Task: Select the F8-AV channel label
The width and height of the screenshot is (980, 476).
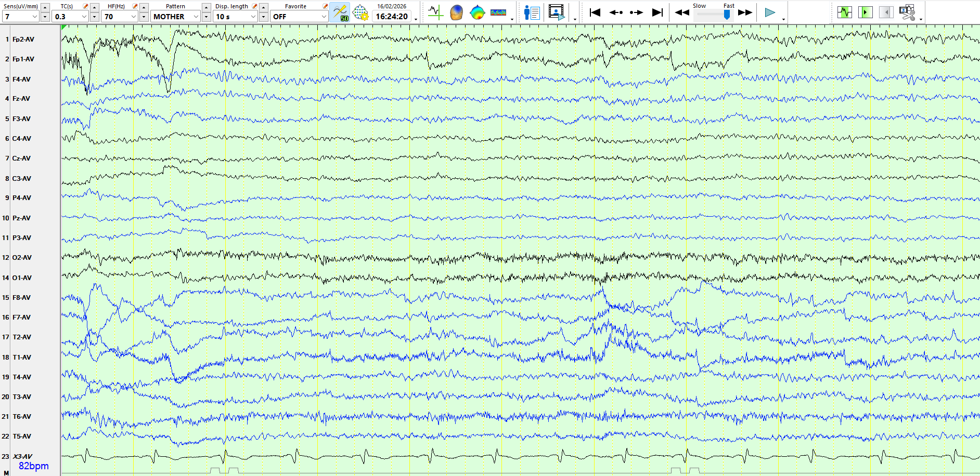Action: [21, 298]
